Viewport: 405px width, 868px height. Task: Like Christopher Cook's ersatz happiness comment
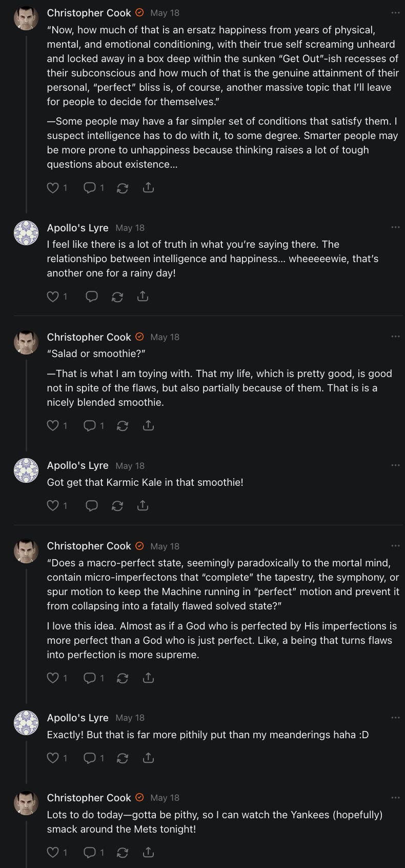click(53, 188)
